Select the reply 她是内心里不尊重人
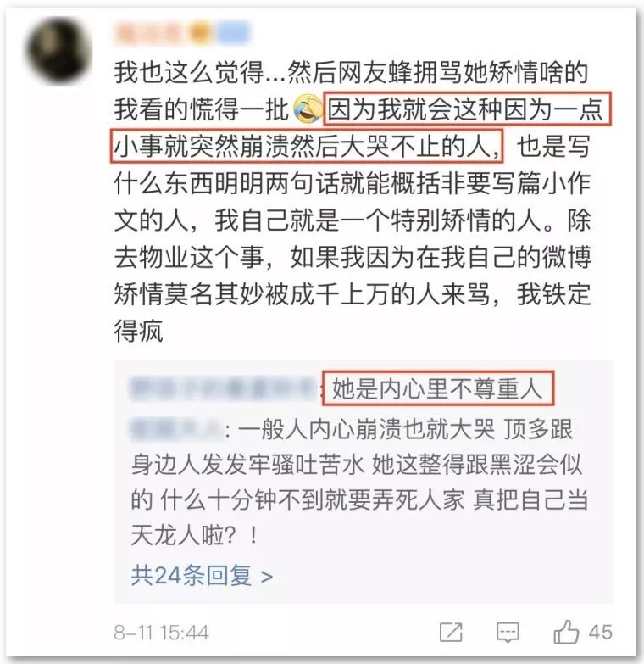Screen dimensions: 644x664 coord(437,388)
